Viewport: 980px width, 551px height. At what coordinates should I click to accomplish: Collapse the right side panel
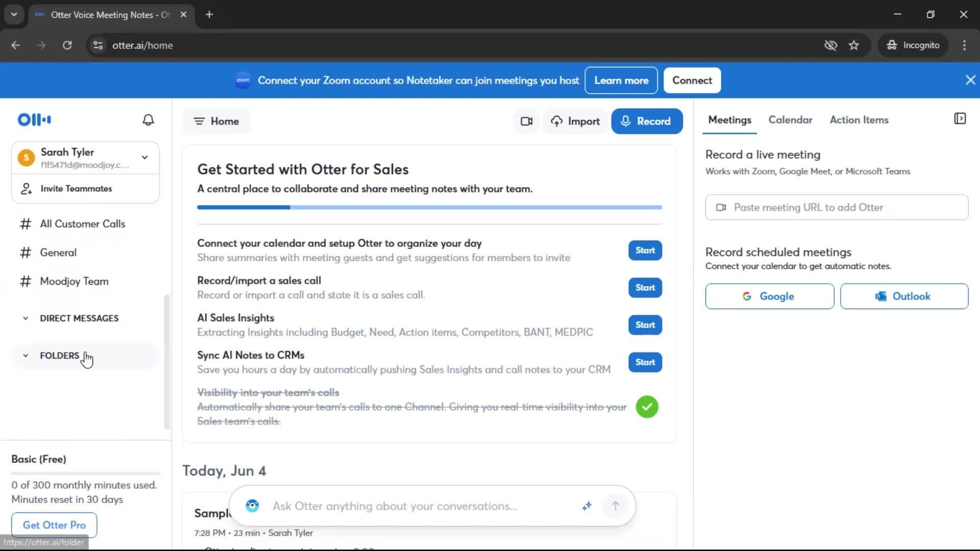[x=960, y=119]
